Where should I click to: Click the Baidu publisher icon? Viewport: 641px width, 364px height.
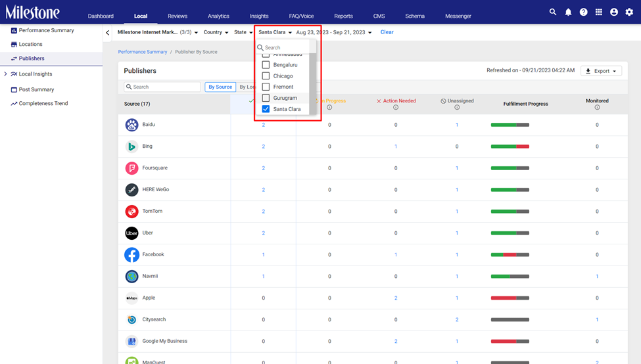[x=131, y=125]
